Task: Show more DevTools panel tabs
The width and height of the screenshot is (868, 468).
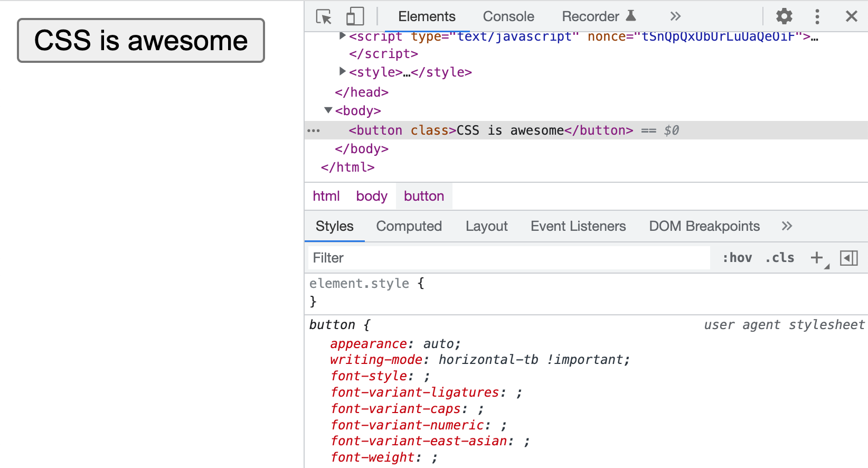Action: point(675,17)
